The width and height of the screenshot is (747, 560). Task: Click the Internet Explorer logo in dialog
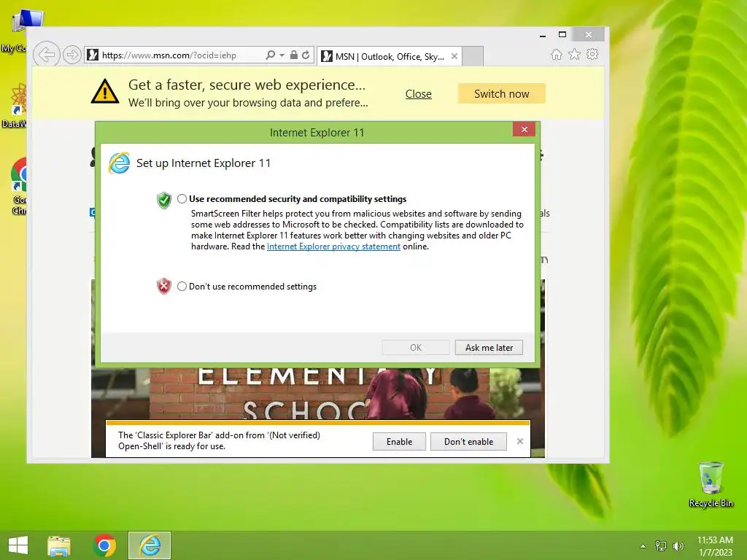119,163
